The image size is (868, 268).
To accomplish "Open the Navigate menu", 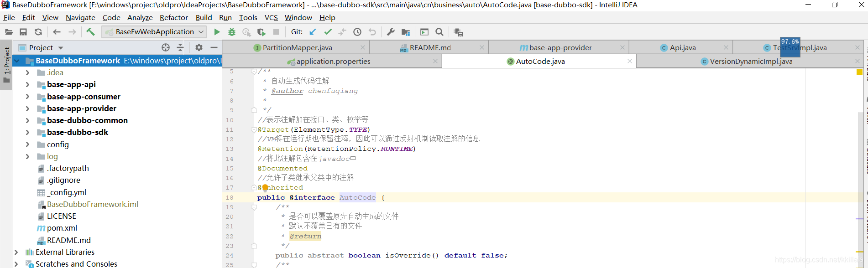I will [x=80, y=17].
